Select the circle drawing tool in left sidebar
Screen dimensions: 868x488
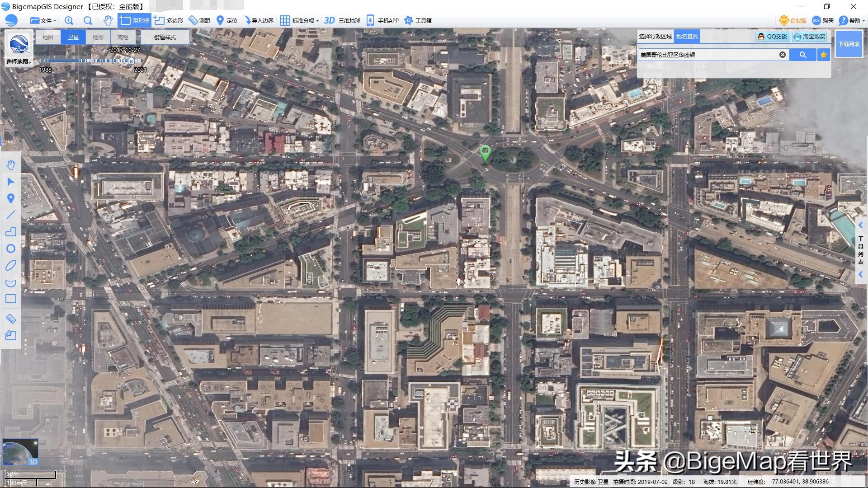[x=11, y=249]
